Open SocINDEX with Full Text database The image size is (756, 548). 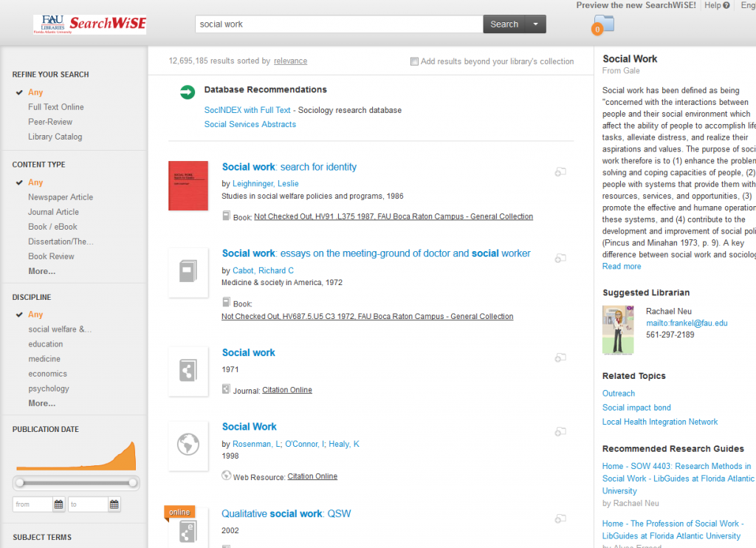point(247,110)
